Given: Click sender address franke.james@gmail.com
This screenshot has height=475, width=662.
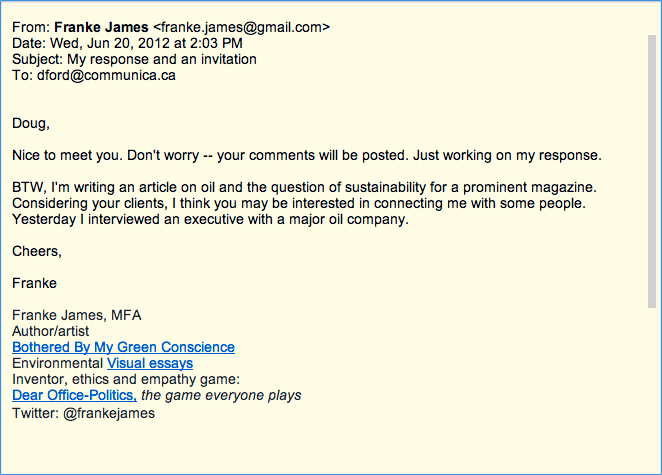Looking at the screenshot, I should click(x=241, y=27).
